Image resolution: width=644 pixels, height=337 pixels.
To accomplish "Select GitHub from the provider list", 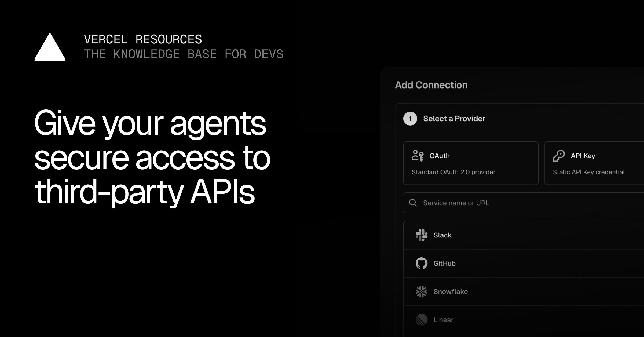I will pyautogui.click(x=524, y=263).
